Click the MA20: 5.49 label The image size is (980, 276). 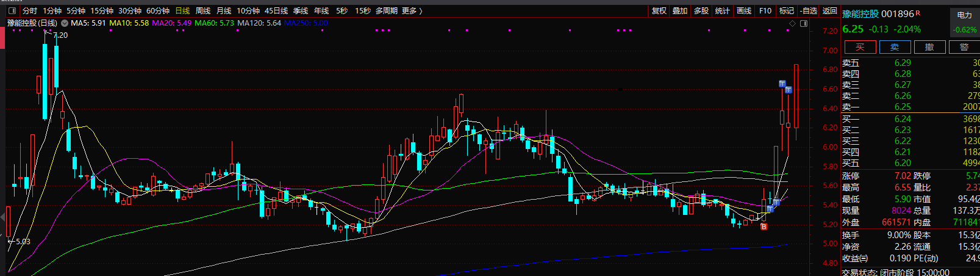coord(172,23)
